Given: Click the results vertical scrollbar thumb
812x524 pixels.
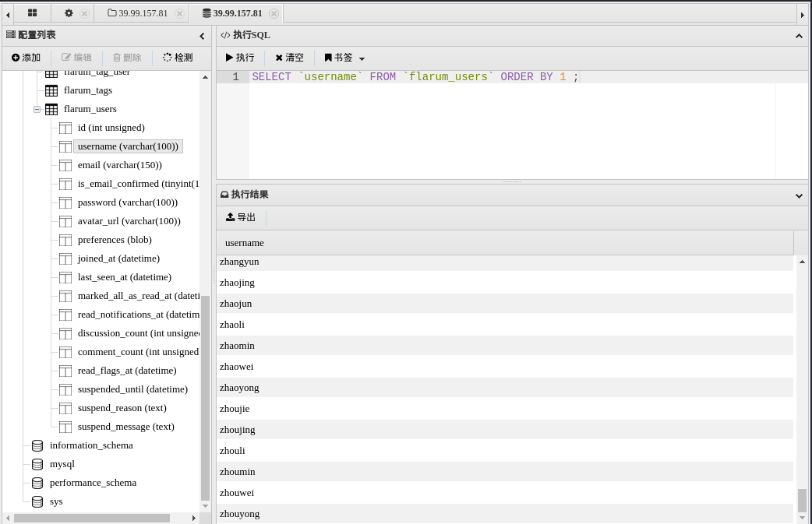Looking at the screenshot, I should tap(802, 500).
